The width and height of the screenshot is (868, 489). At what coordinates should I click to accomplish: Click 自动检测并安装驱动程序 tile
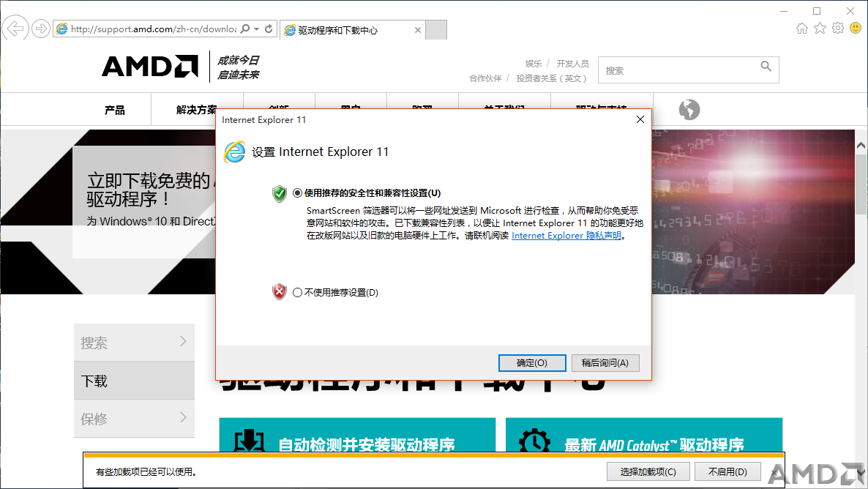[357, 436]
